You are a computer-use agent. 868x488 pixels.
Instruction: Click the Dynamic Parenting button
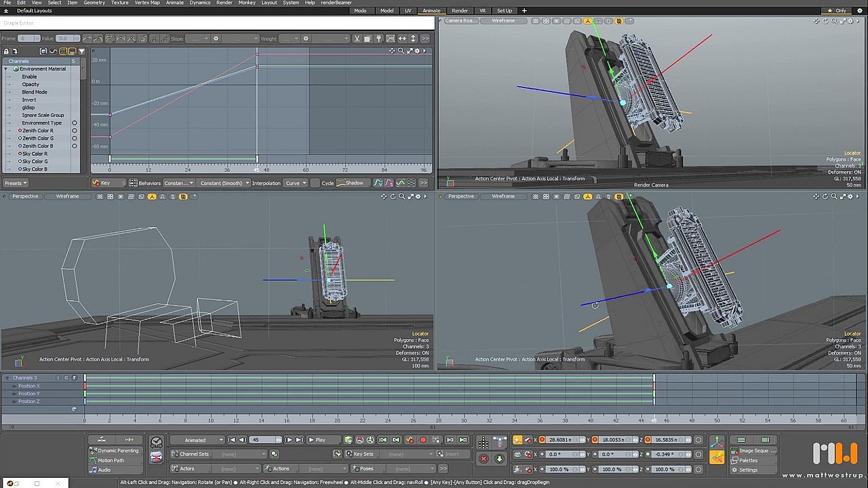coord(117,451)
